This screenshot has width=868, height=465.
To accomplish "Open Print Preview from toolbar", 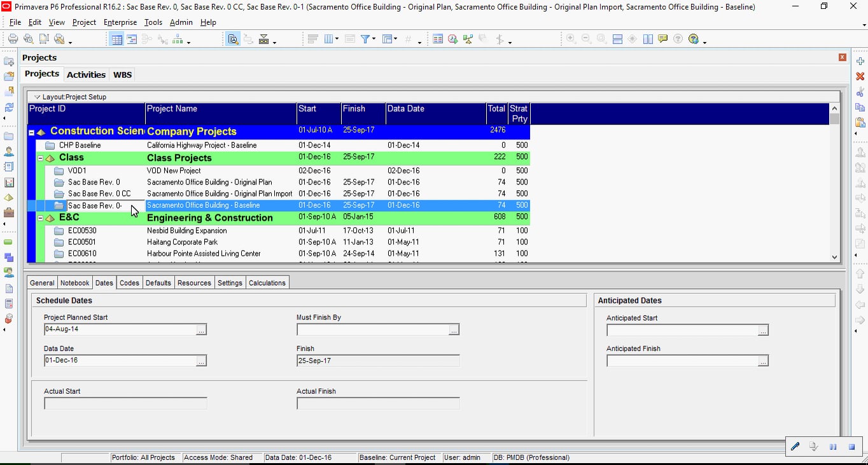I will (x=28, y=39).
